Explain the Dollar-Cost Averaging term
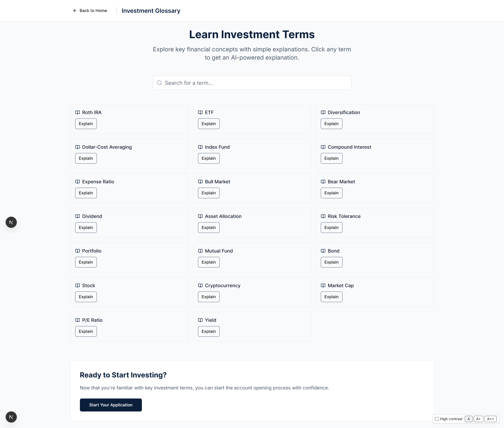The image size is (504, 428). pos(86,159)
